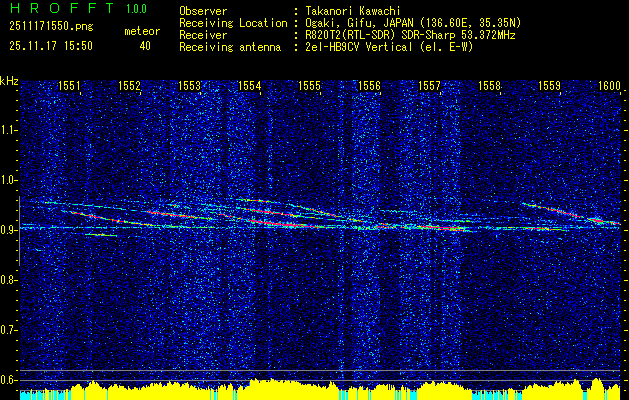Click the meteor count value 40
Viewport: 629px width, 400px height.
tap(145, 45)
